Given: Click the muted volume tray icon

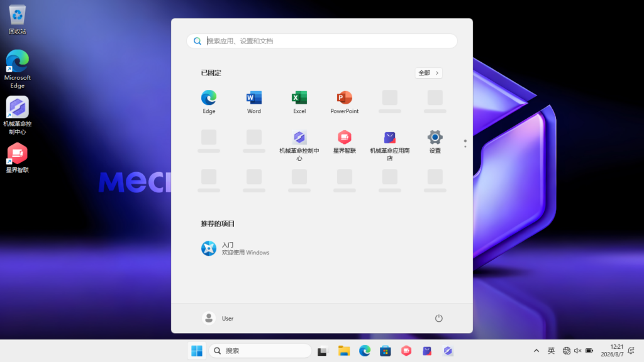Looking at the screenshot, I should pos(577,351).
